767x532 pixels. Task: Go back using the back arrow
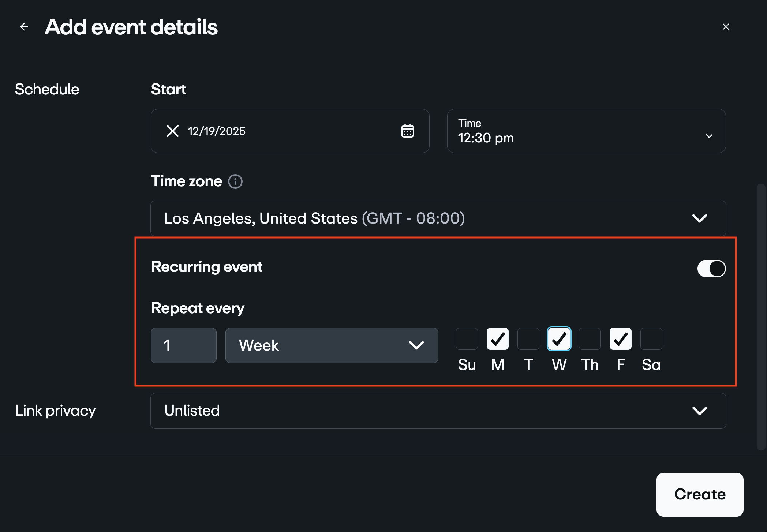click(x=24, y=26)
